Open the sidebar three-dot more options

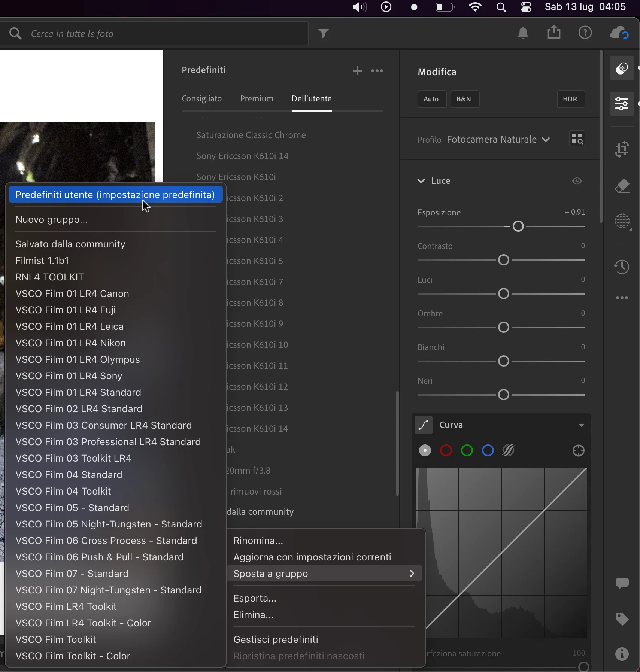coord(622,298)
